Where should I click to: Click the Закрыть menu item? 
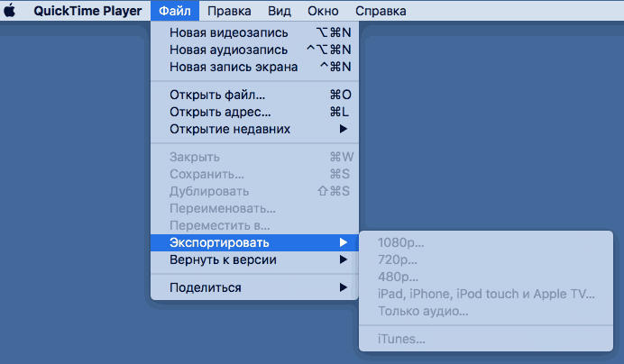pyautogui.click(x=254, y=157)
